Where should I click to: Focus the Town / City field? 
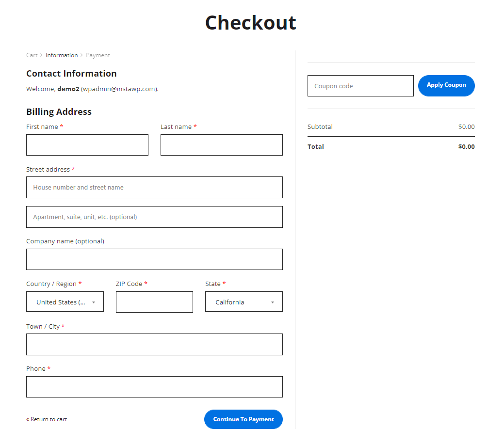pyautogui.click(x=155, y=345)
